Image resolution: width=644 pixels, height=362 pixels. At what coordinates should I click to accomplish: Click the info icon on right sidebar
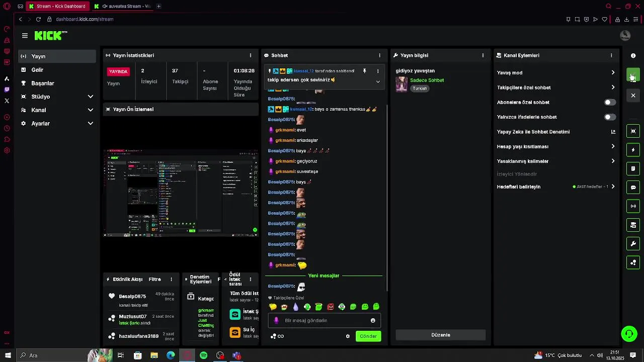pyautogui.click(x=633, y=55)
